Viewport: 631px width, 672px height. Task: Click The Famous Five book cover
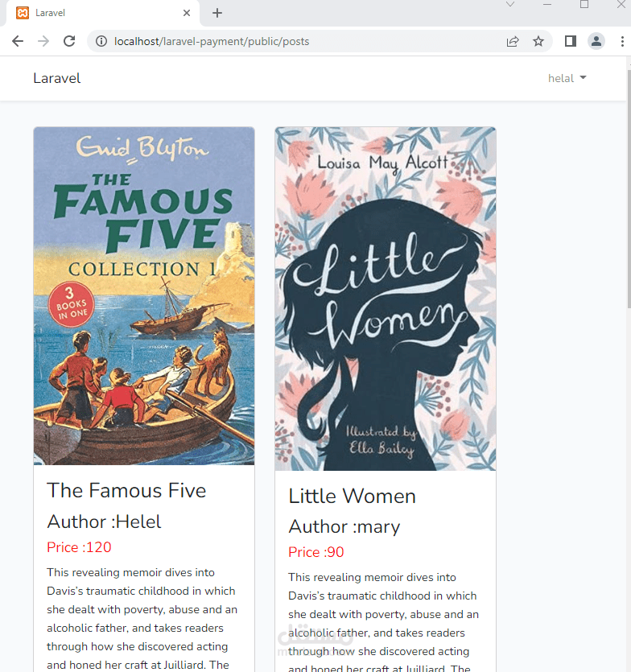pyautogui.click(x=143, y=296)
